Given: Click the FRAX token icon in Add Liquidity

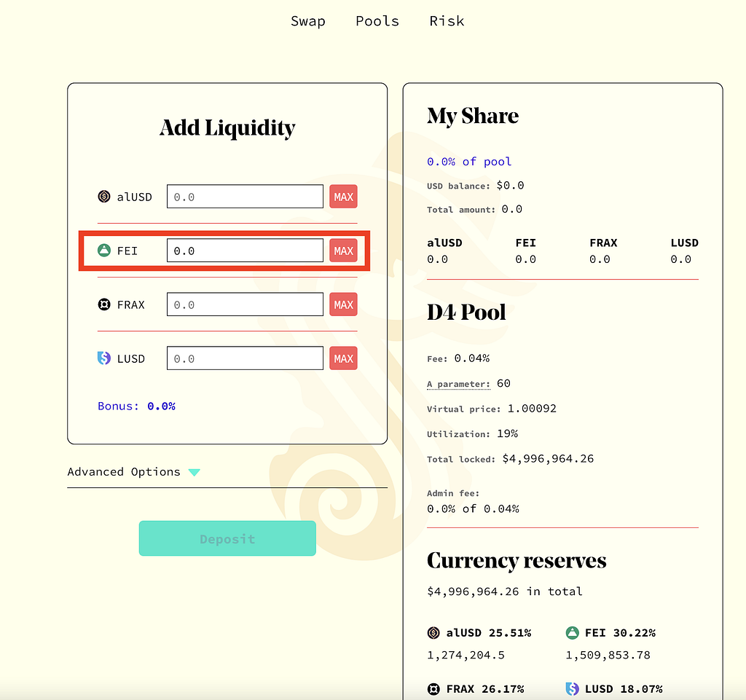Looking at the screenshot, I should point(103,304).
